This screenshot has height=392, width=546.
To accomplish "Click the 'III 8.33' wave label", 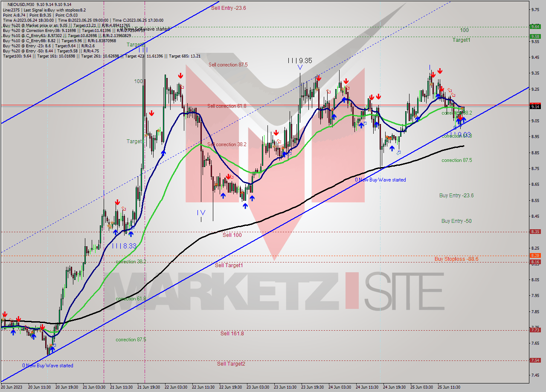I will coord(124,246).
